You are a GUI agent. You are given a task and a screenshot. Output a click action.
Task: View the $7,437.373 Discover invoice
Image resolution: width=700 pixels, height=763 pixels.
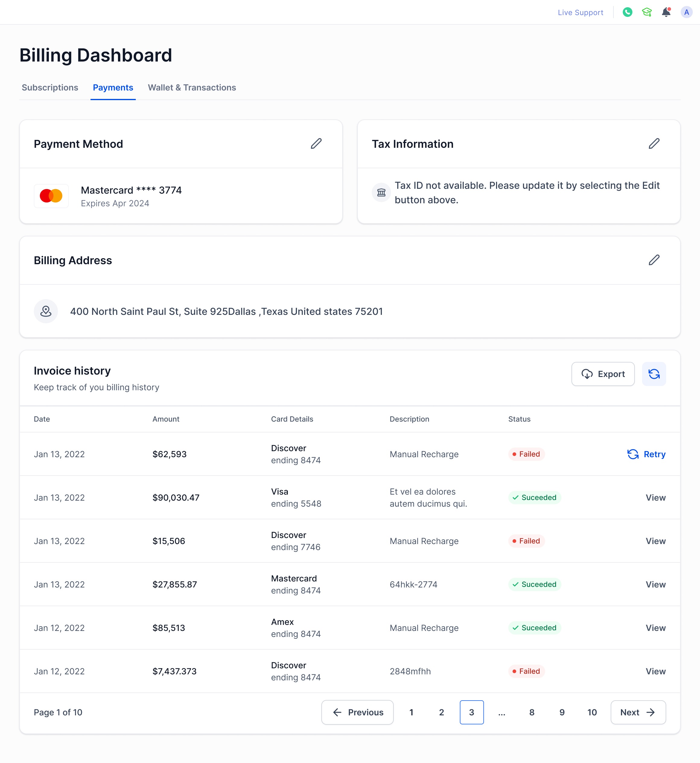tap(655, 671)
